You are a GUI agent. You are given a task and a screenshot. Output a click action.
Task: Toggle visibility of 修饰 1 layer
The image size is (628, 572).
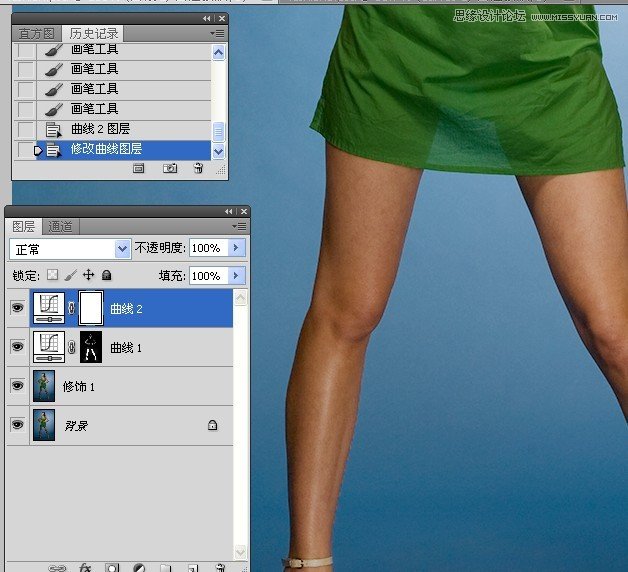pyautogui.click(x=17, y=386)
